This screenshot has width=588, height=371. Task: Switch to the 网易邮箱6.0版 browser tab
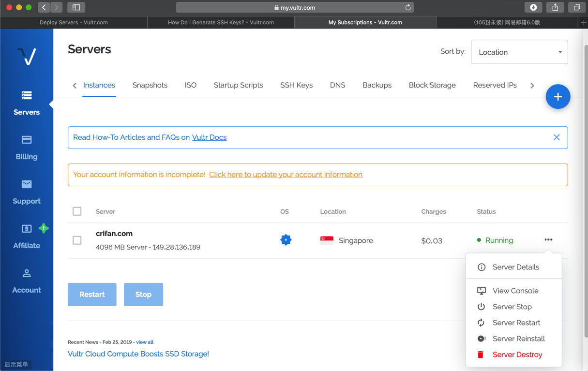507,22
